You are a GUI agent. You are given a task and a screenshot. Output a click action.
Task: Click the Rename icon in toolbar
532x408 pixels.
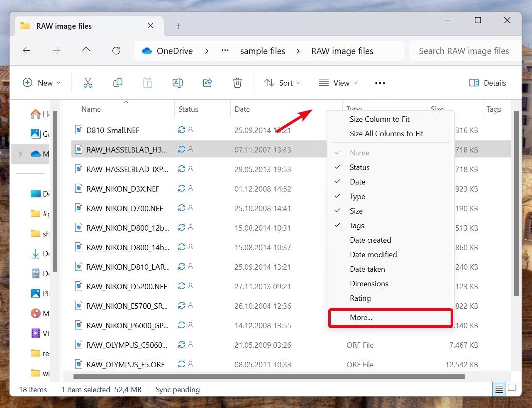pyautogui.click(x=178, y=83)
